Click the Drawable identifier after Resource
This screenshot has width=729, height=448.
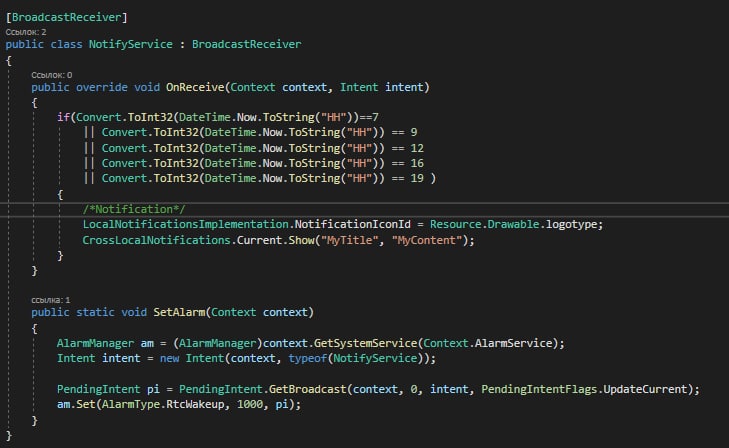pyautogui.click(x=513, y=224)
